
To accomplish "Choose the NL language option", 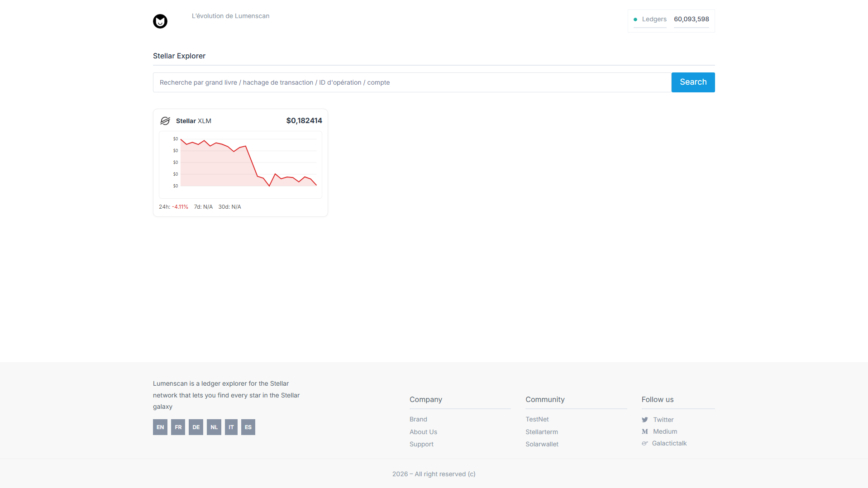I will click(x=214, y=427).
